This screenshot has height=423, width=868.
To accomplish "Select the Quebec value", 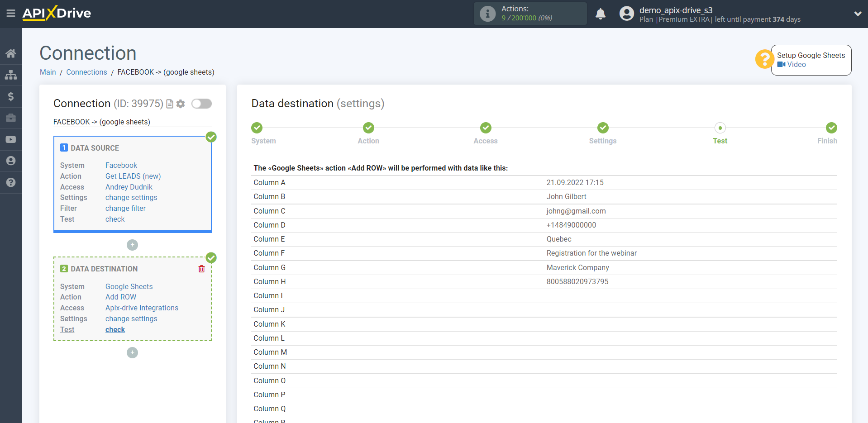I will click(559, 239).
